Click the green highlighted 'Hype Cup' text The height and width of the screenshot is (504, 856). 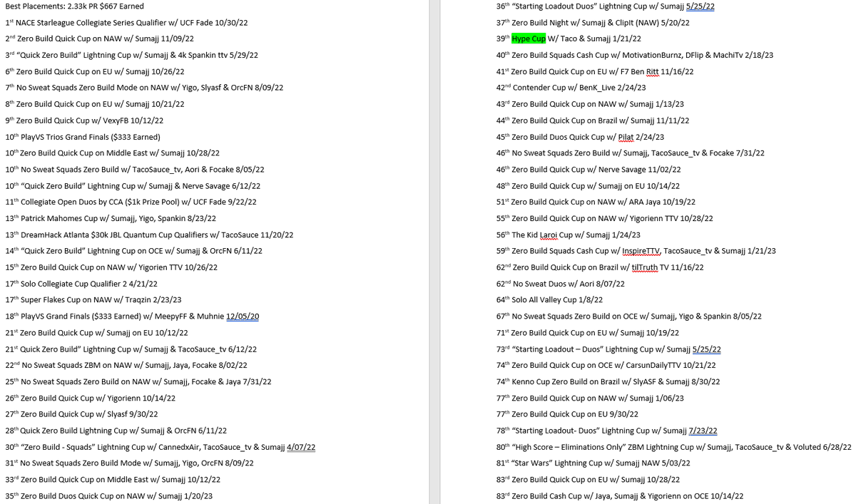[529, 39]
